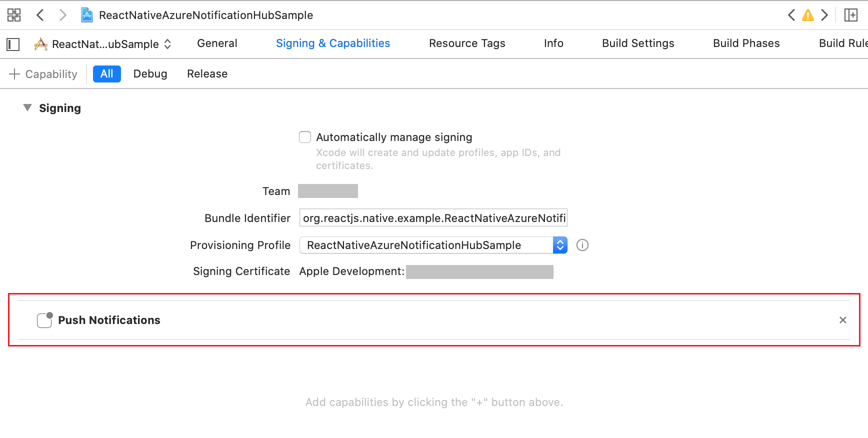
Task: Toggle the project and targets list sidebar
Action: pos(13,44)
